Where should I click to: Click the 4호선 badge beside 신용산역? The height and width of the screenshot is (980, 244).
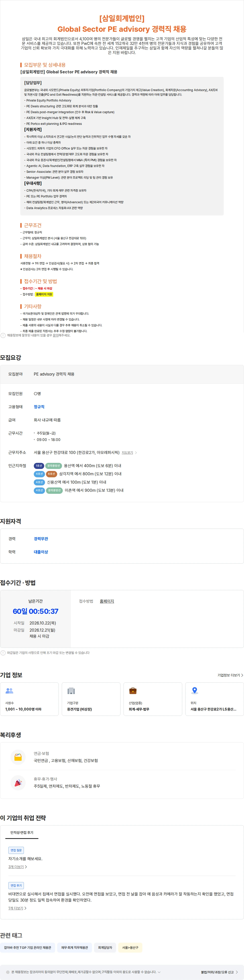[x=39, y=482]
